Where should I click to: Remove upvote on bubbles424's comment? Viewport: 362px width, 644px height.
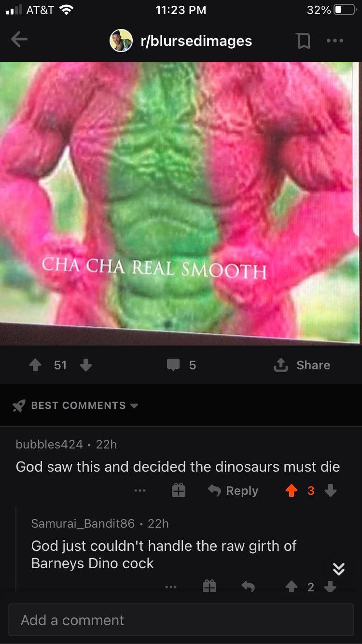pos(291,491)
